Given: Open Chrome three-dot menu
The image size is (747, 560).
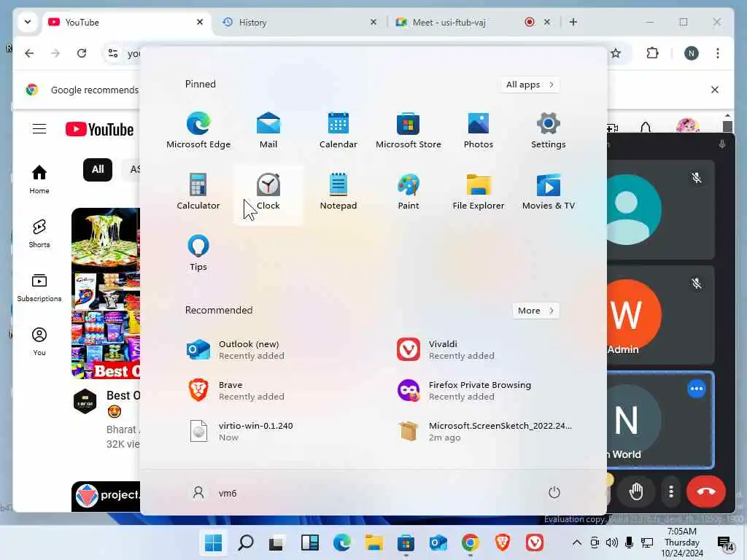Looking at the screenshot, I should point(718,53).
